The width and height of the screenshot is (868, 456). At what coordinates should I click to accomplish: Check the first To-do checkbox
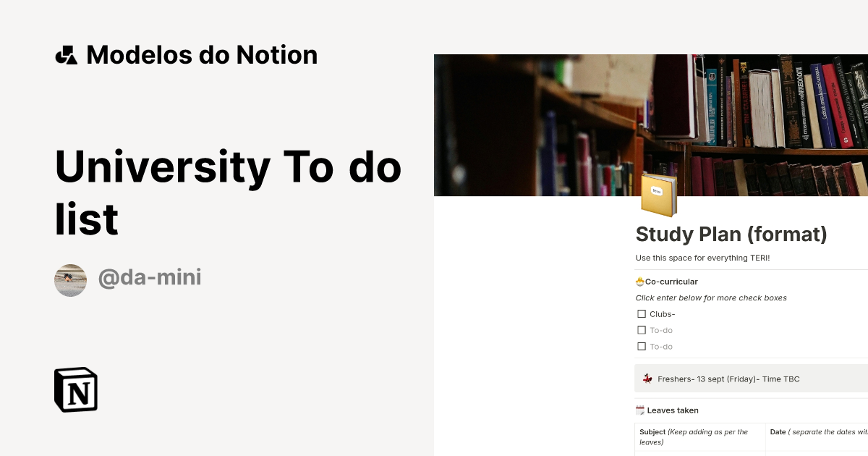click(x=642, y=329)
